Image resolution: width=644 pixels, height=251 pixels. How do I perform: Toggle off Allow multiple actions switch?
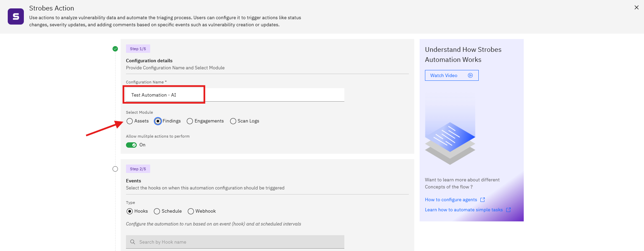pyautogui.click(x=131, y=145)
